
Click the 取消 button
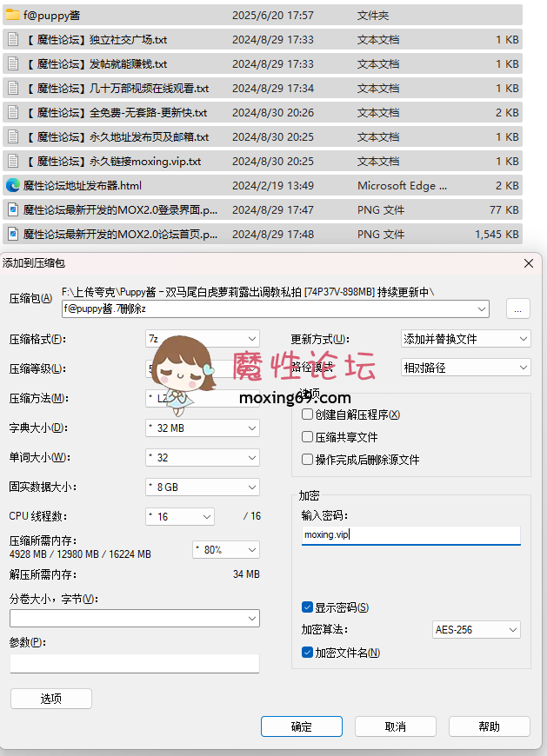point(396,726)
